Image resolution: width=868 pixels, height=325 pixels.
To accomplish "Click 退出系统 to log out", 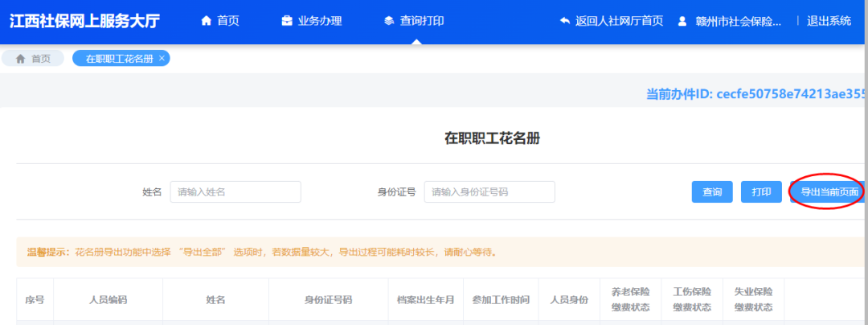I will click(829, 21).
